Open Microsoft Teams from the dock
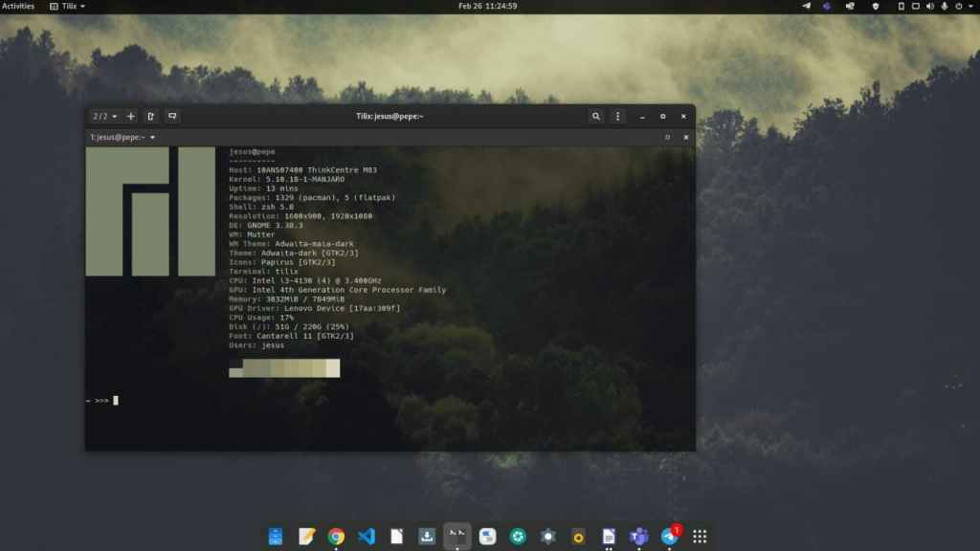980x551 pixels. (x=638, y=537)
